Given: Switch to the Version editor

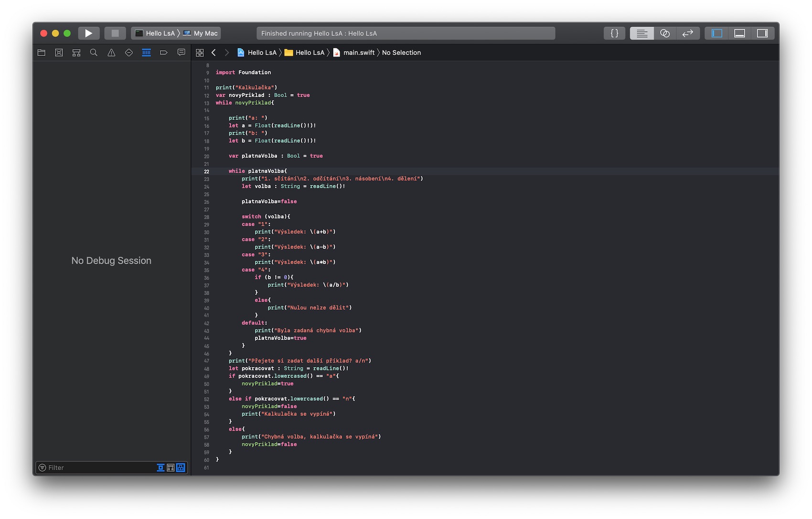Looking at the screenshot, I should click(x=687, y=33).
